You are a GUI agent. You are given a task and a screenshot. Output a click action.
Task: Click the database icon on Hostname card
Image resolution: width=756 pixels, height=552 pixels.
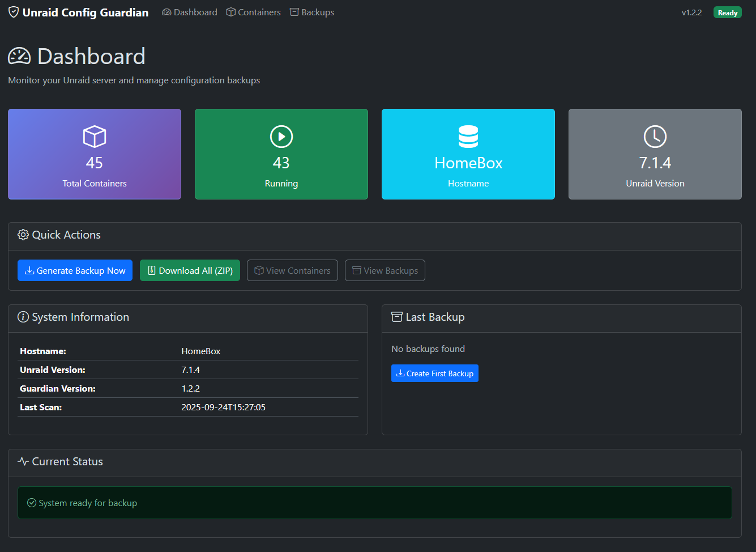468,137
